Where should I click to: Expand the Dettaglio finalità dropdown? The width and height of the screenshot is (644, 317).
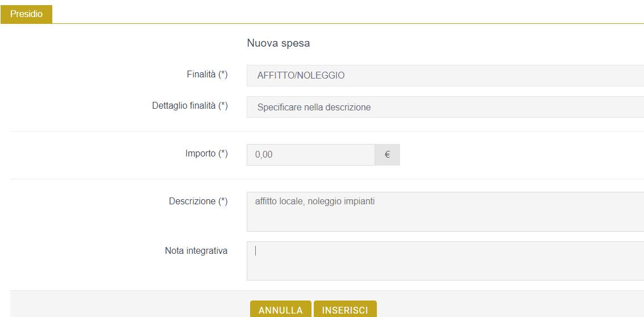(445, 108)
